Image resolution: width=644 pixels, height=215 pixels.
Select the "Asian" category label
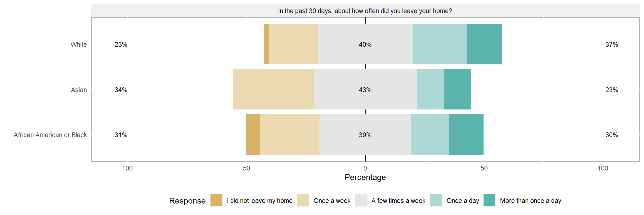click(79, 90)
